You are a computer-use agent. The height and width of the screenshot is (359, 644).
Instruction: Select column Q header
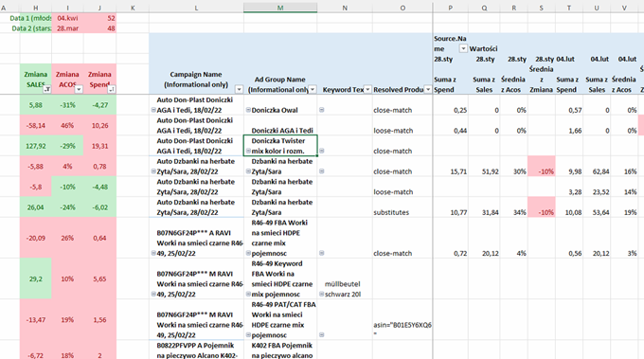coord(484,8)
